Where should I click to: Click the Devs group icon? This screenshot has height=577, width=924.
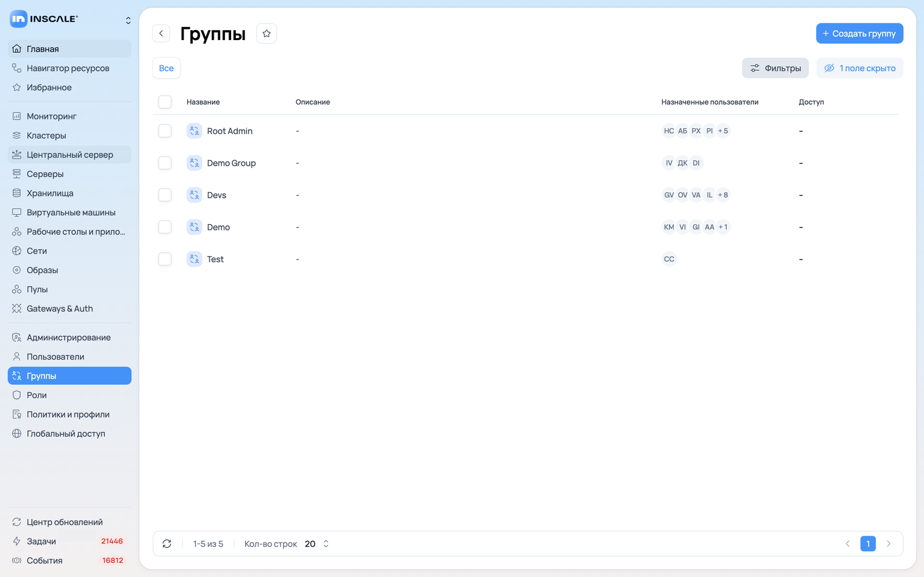pos(194,195)
